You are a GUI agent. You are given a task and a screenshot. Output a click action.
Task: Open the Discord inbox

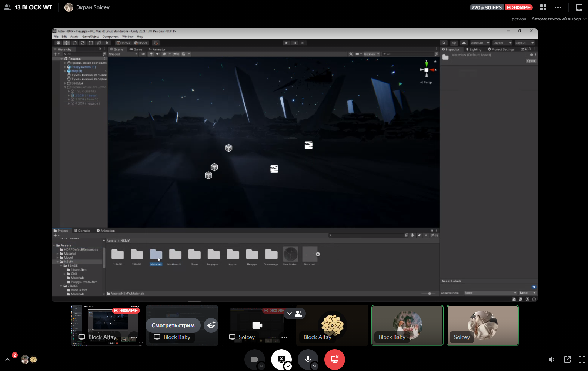579,7
